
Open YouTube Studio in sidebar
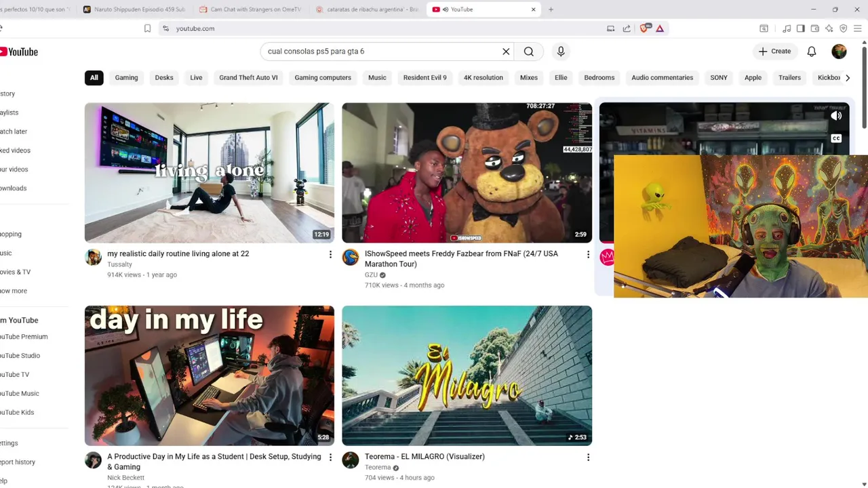[x=20, y=356]
